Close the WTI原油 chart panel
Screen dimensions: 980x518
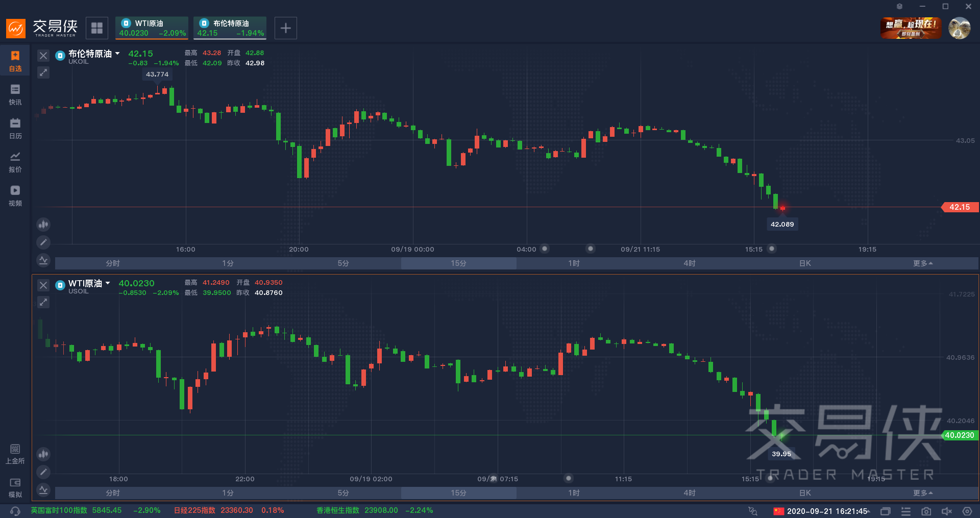pos(43,285)
